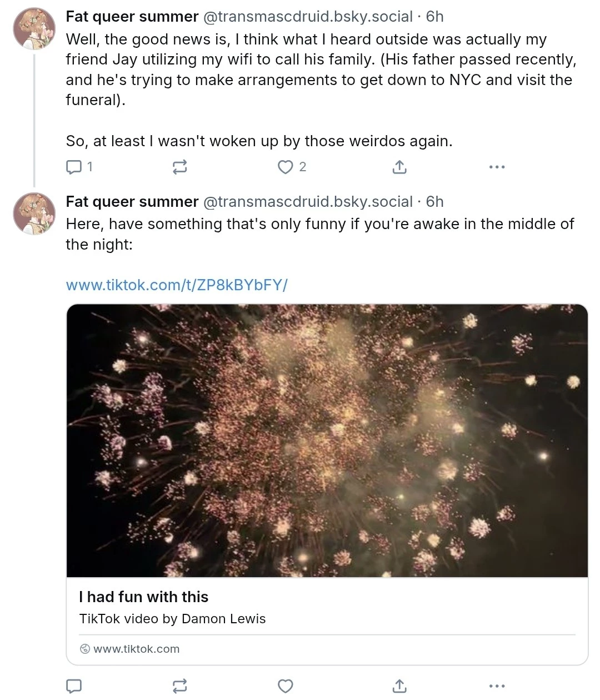Open more options on the first post

[x=497, y=167]
